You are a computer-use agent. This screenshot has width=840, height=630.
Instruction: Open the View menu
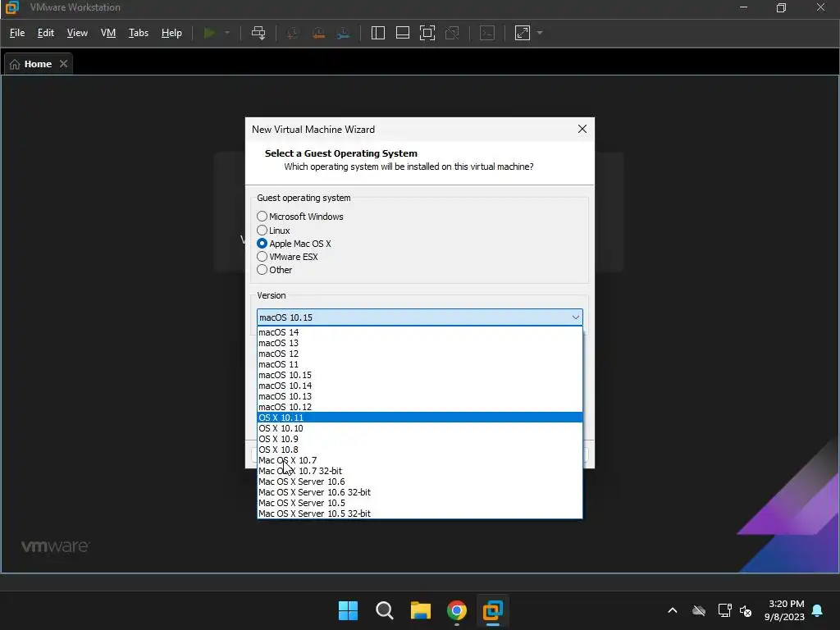tap(77, 33)
